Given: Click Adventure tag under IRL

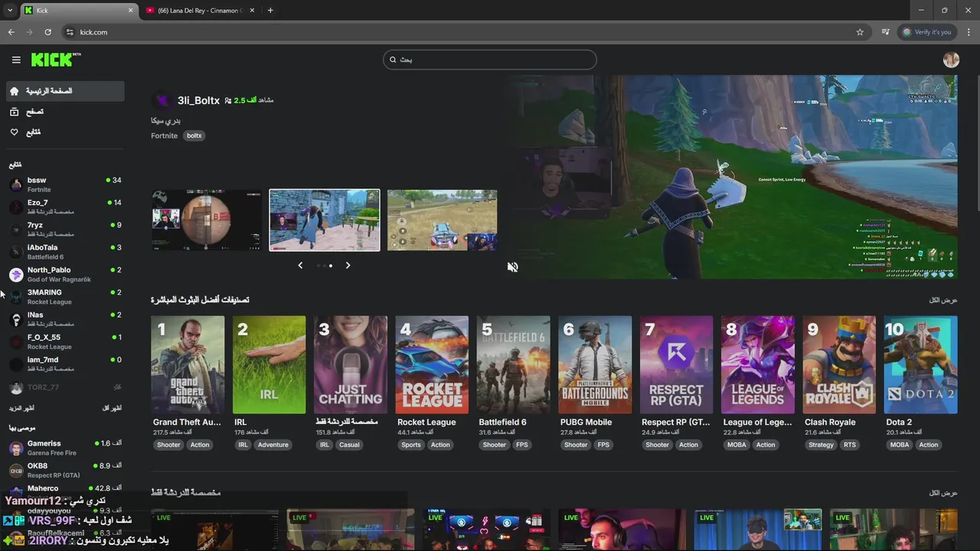Looking at the screenshot, I should click(273, 445).
